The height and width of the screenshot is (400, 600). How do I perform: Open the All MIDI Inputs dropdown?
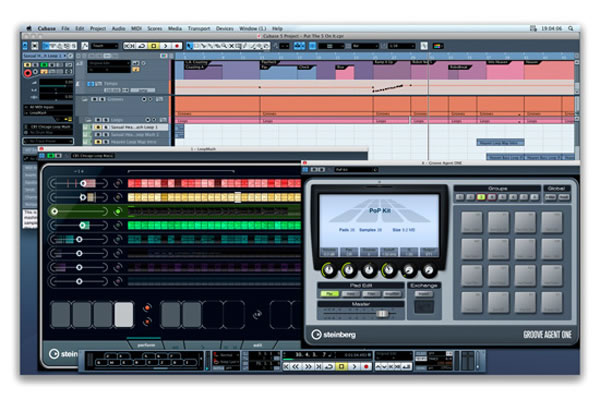pyautogui.click(x=48, y=107)
